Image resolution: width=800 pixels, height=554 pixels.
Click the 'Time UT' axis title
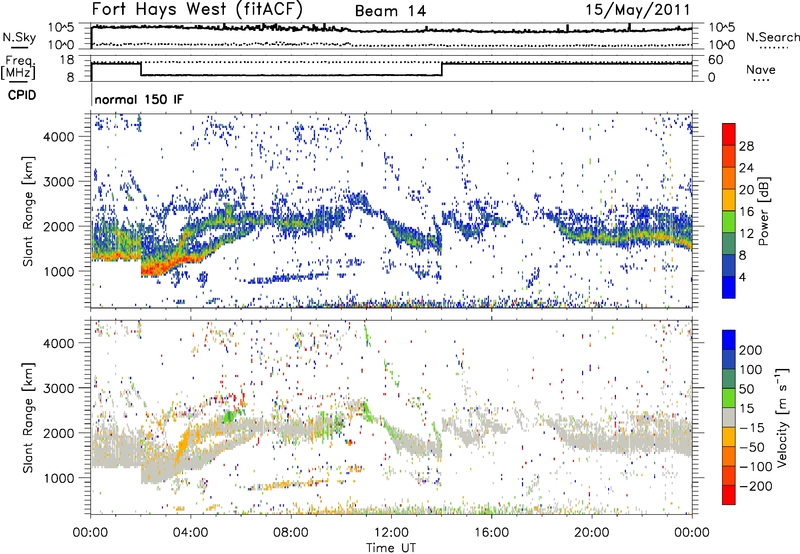click(x=391, y=548)
